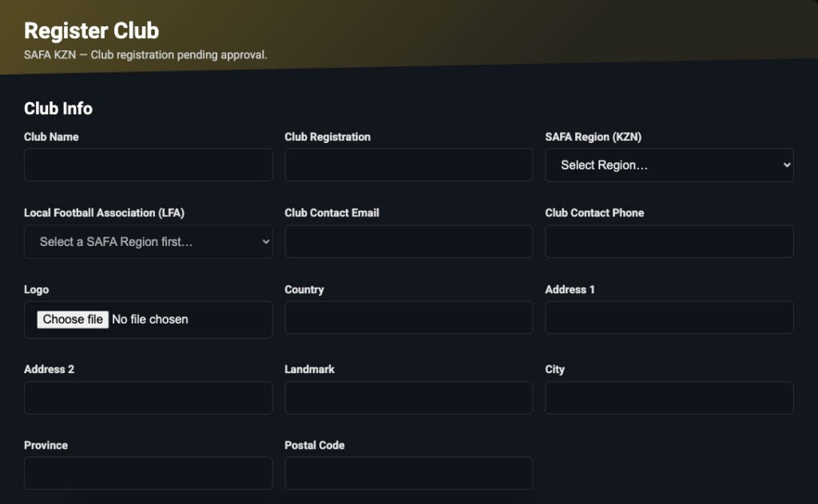The image size is (818, 504).
Task: Open the SAFA Region (KZN) dropdown
Action: click(669, 165)
